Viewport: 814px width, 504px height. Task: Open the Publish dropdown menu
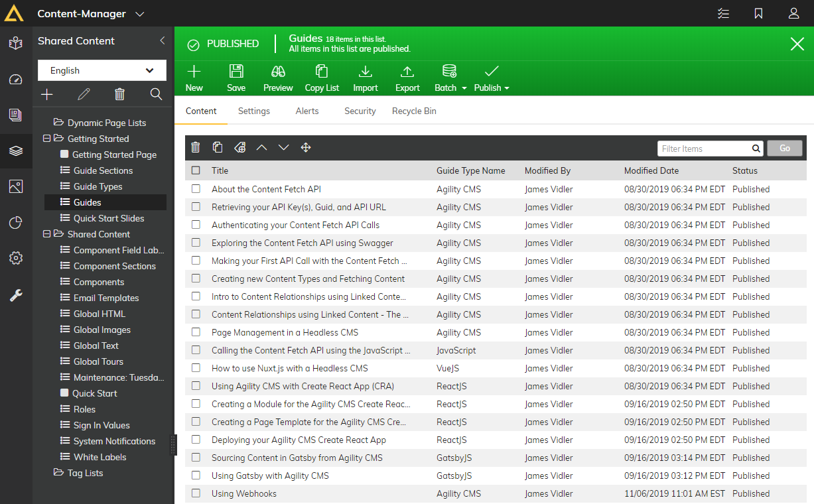(492, 78)
